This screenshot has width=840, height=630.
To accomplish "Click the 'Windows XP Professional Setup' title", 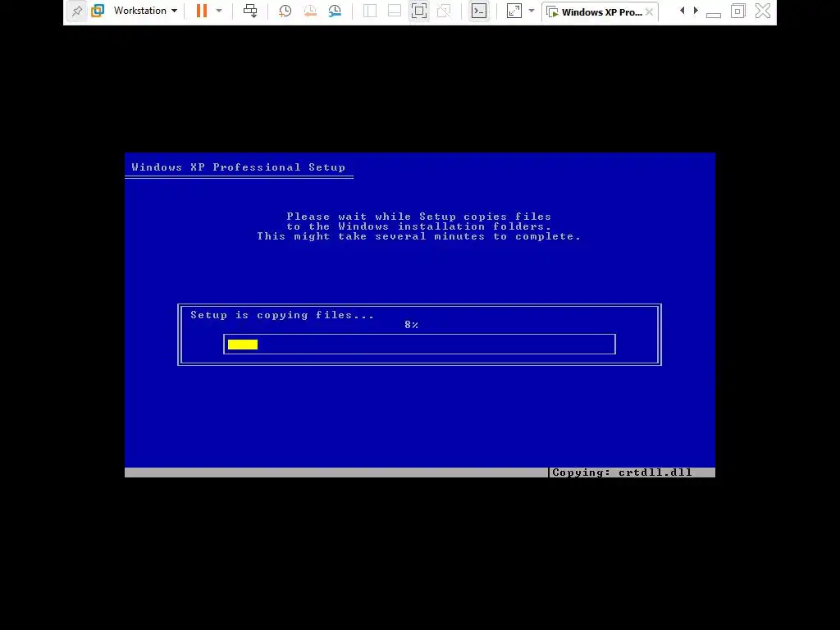I will (239, 167).
